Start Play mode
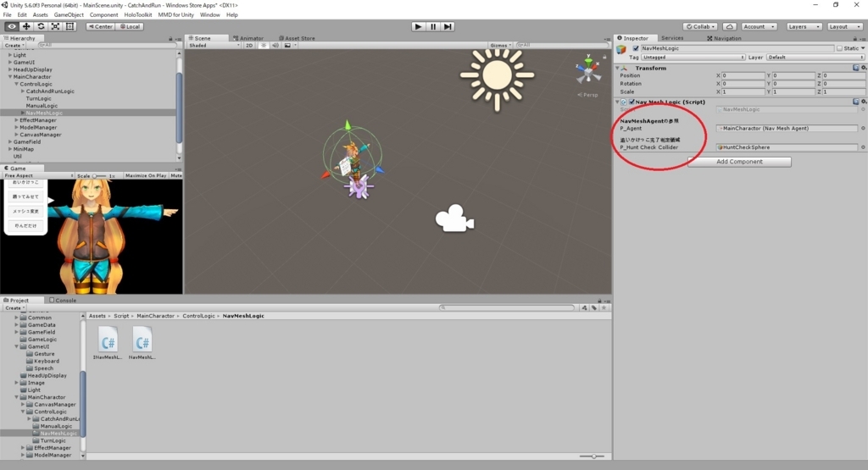The width and height of the screenshot is (868, 470). [419, 26]
